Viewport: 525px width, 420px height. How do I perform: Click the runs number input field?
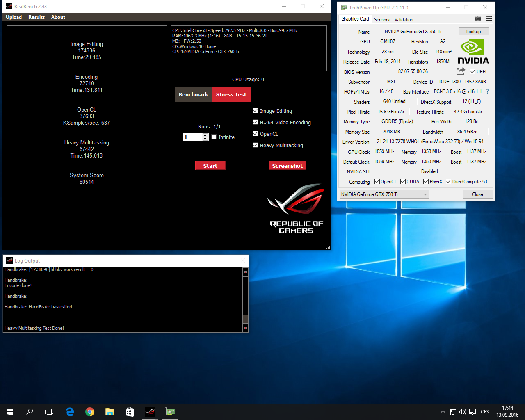(x=193, y=137)
